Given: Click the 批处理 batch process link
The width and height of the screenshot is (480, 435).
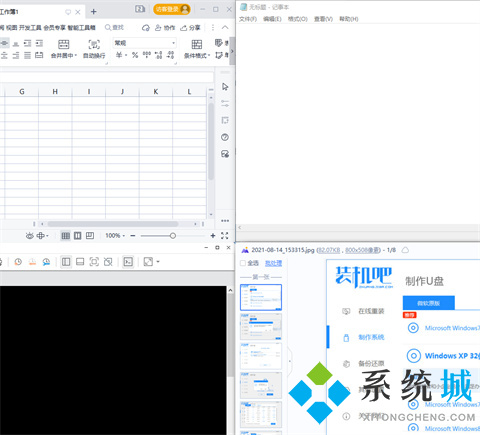Looking at the screenshot, I should coord(273,263).
